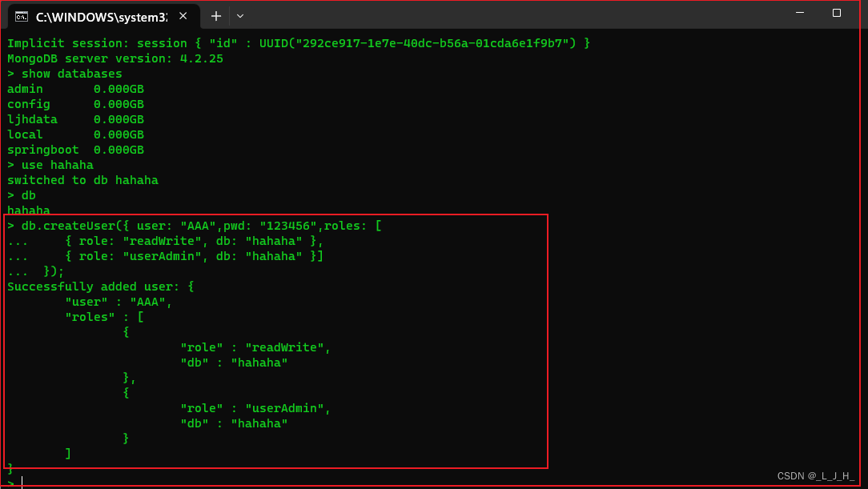
Task: Open a new terminal tab with plus
Action: [216, 17]
